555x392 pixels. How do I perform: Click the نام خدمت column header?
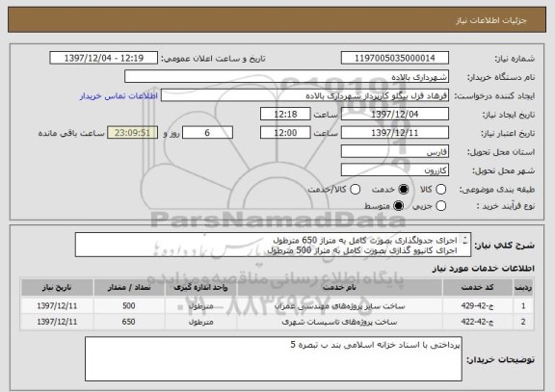coord(340,288)
